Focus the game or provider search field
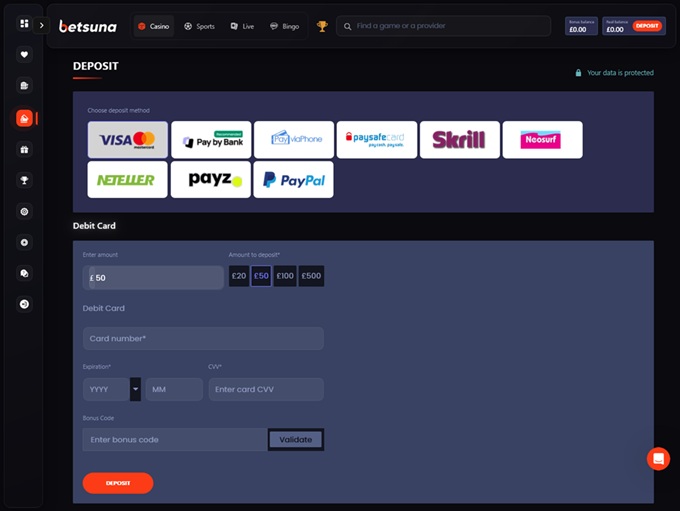Image resolution: width=680 pixels, height=511 pixels. [443, 26]
